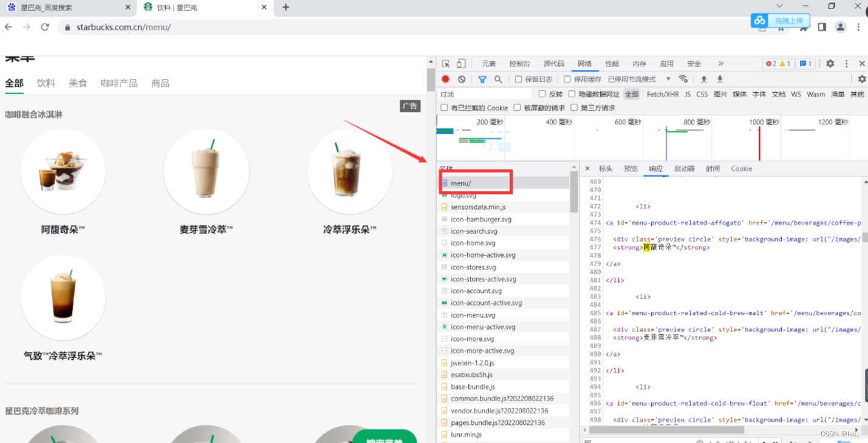Screen dimensions: 868x443
Task: Open network conditions wifi icon
Action: [683, 79]
